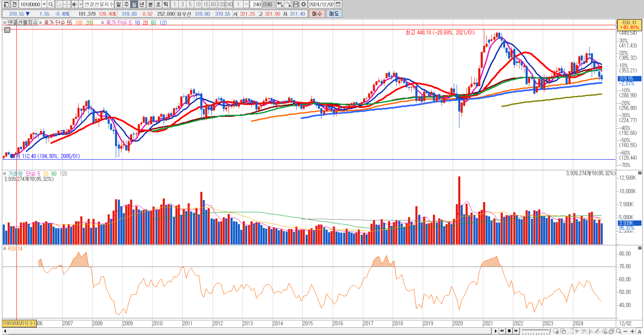
Task: Open the dropdown arrow beside speaker icon
Action: 81,4
